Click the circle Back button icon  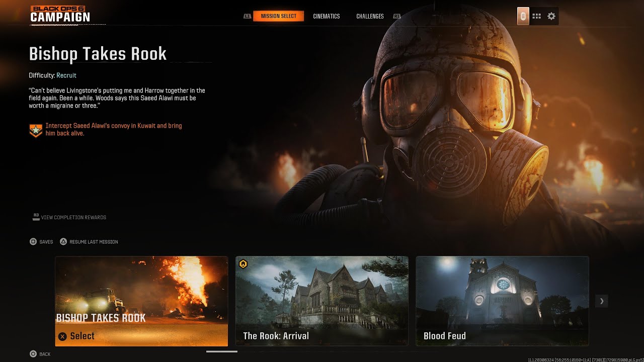pyautogui.click(x=33, y=354)
